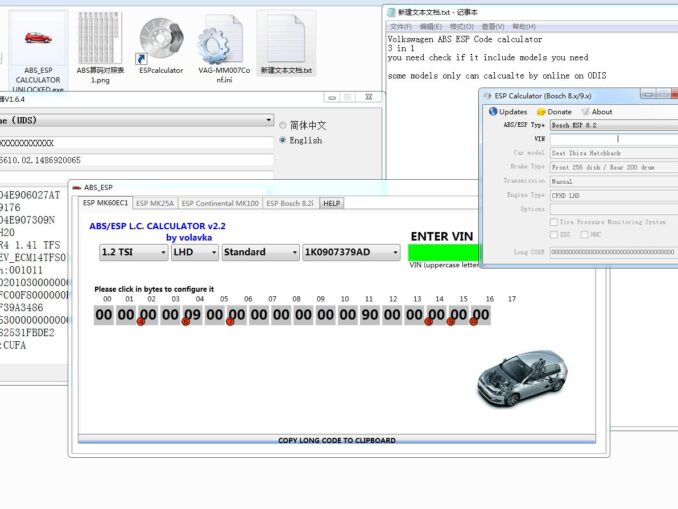Viewport: 678px width, 509px height.
Task: Click the Donate button in ESP Calculator
Action: (x=554, y=112)
